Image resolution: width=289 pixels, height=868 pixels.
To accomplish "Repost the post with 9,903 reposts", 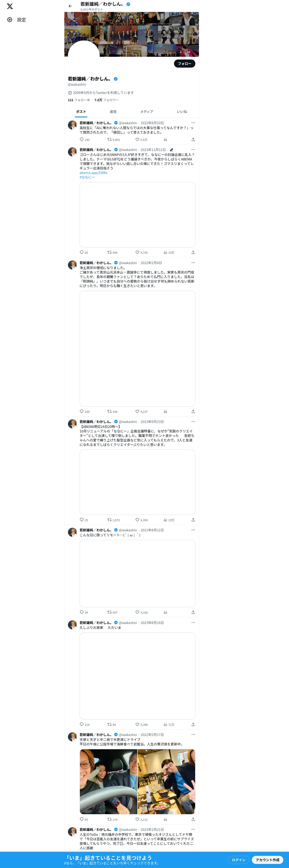I will click(x=109, y=139).
